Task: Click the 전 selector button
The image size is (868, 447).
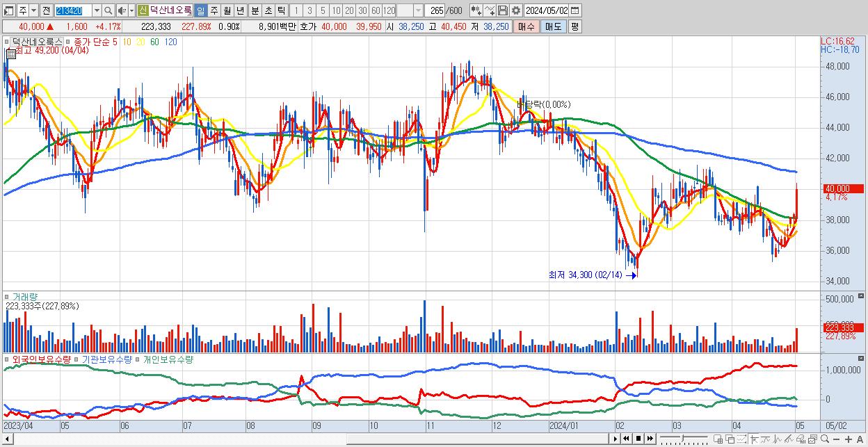Action: click(46, 10)
